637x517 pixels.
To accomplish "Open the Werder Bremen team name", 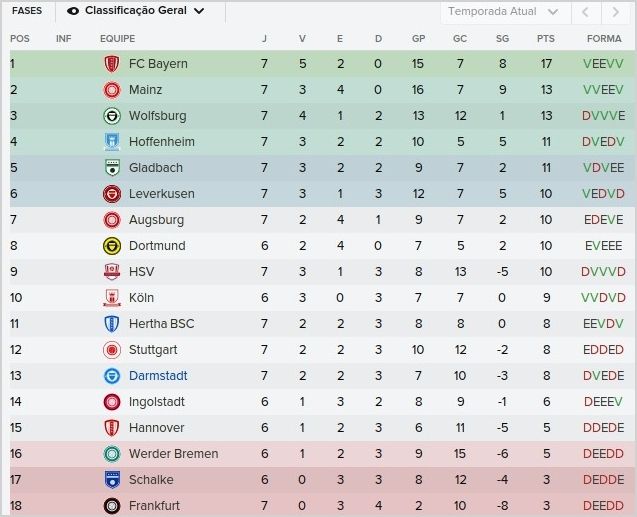I will tap(173, 454).
